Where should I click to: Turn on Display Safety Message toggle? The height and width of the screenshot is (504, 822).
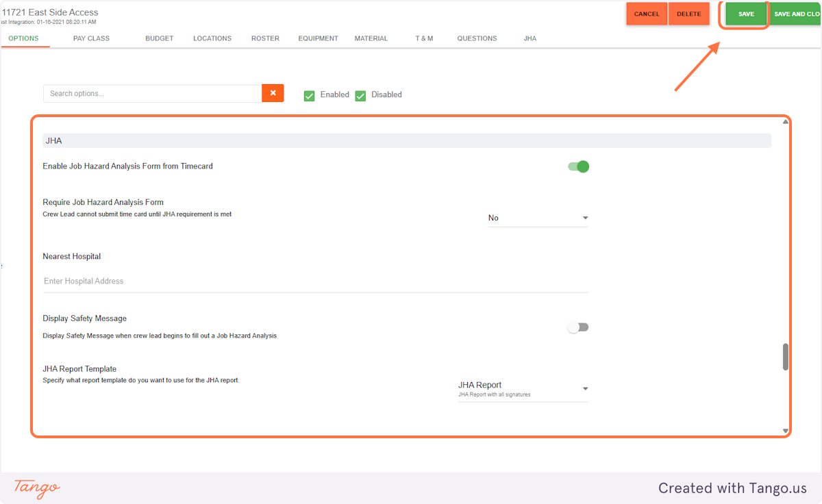point(578,327)
